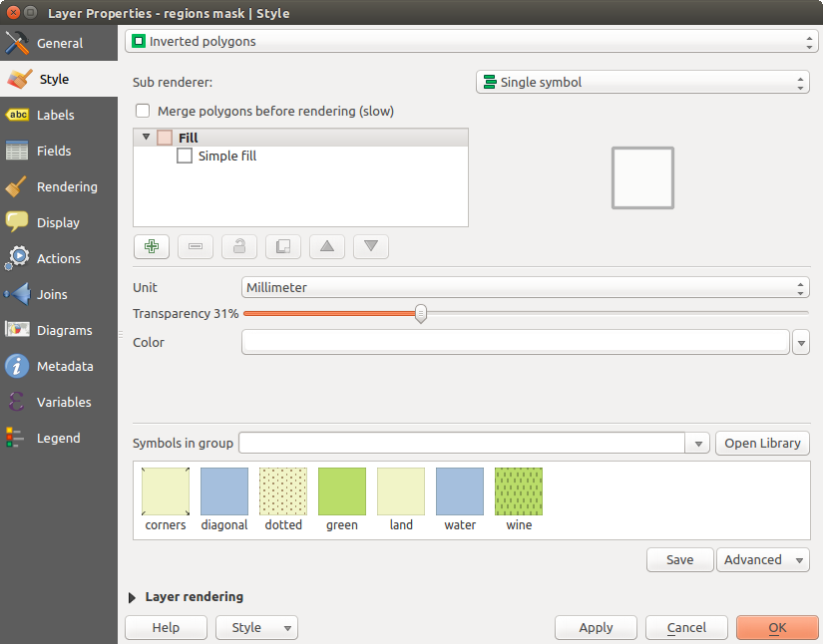Click the Open Library button
Image resolution: width=823 pixels, height=644 pixels.
coord(762,444)
